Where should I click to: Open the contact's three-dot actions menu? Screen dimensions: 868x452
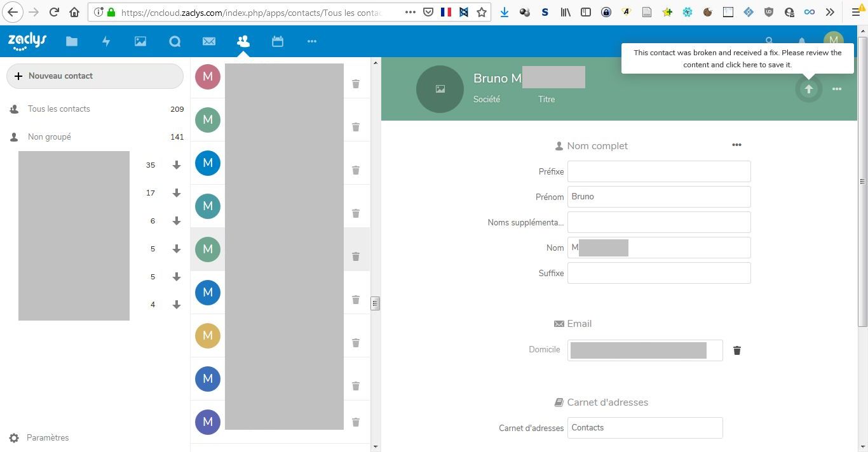point(837,89)
